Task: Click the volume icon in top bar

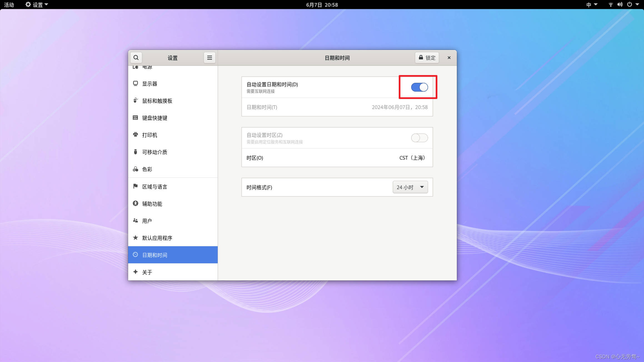Action: 620,4
